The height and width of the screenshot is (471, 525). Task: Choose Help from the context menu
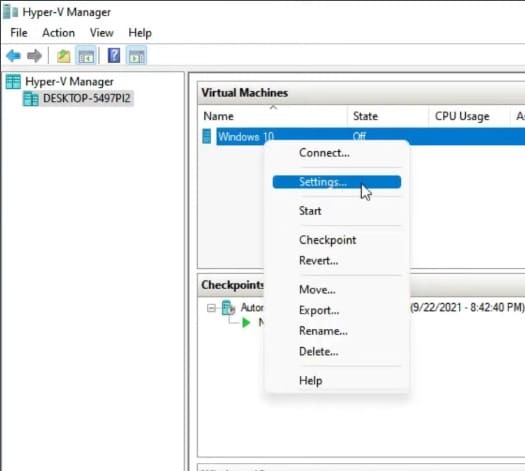point(337,381)
